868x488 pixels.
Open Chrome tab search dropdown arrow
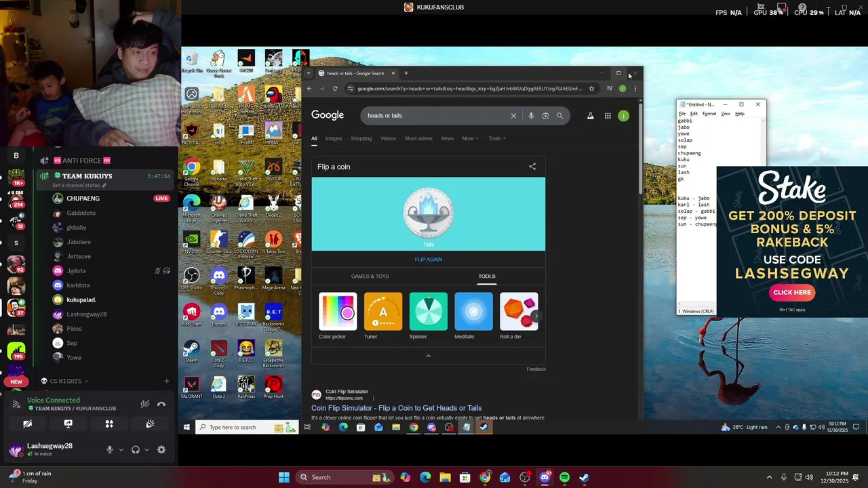pos(309,73)
